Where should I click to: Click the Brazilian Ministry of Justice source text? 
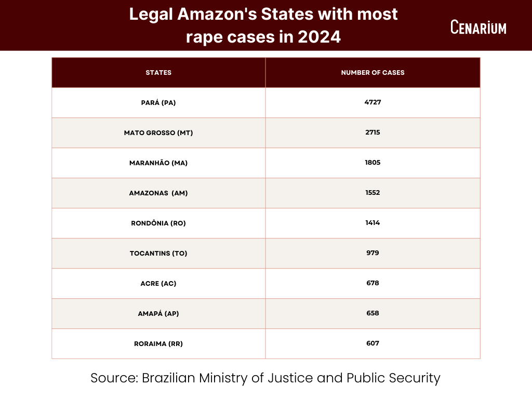coord(265,378)
